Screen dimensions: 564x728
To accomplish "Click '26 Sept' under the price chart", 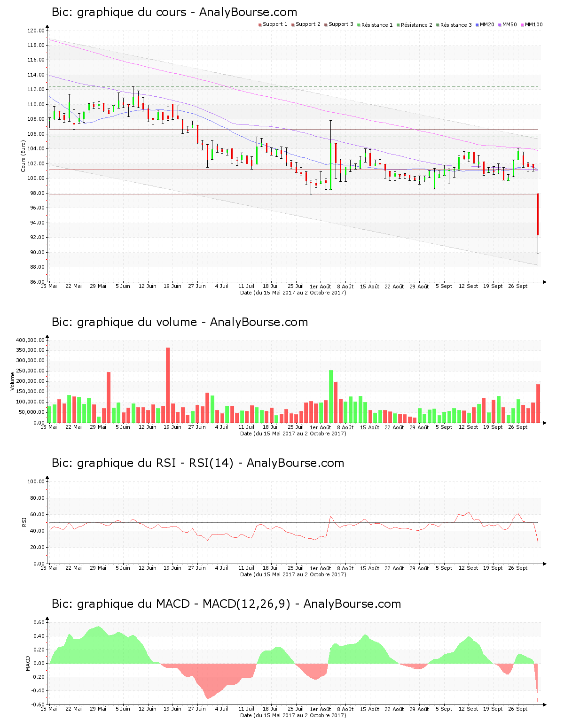I will pyautogui.click(x=518, y=286).
